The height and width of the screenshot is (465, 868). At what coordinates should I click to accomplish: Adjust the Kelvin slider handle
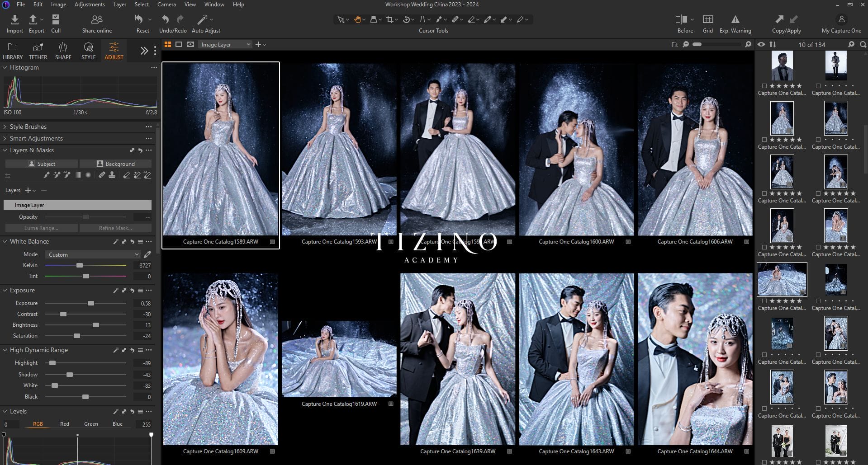click(x=80, y=265)
